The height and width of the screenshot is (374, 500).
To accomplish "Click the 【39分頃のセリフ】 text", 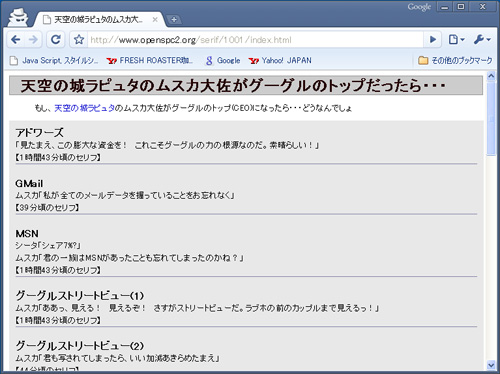I will pyautogui.click(x=47, y=208).
